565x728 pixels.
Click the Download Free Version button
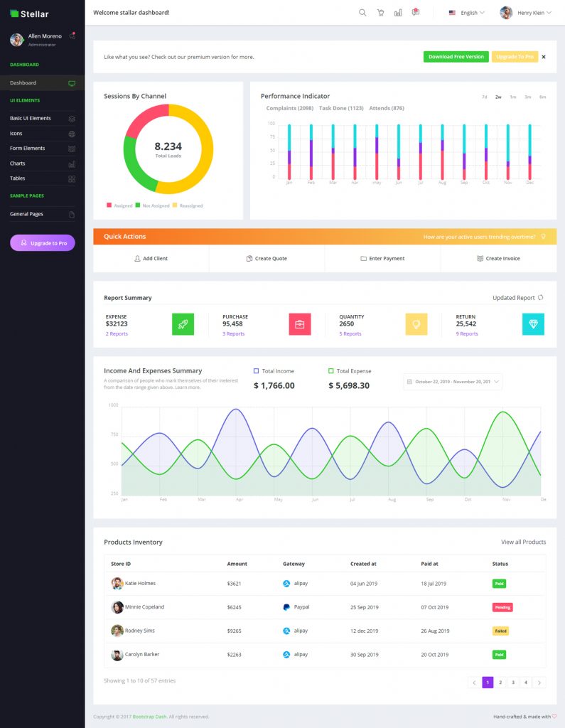(456, 57)
